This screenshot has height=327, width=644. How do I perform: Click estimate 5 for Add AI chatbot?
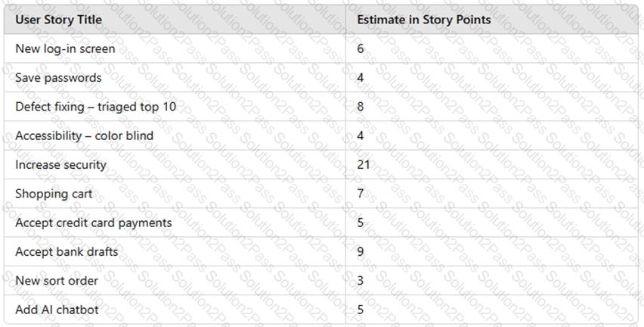point(361,310)
